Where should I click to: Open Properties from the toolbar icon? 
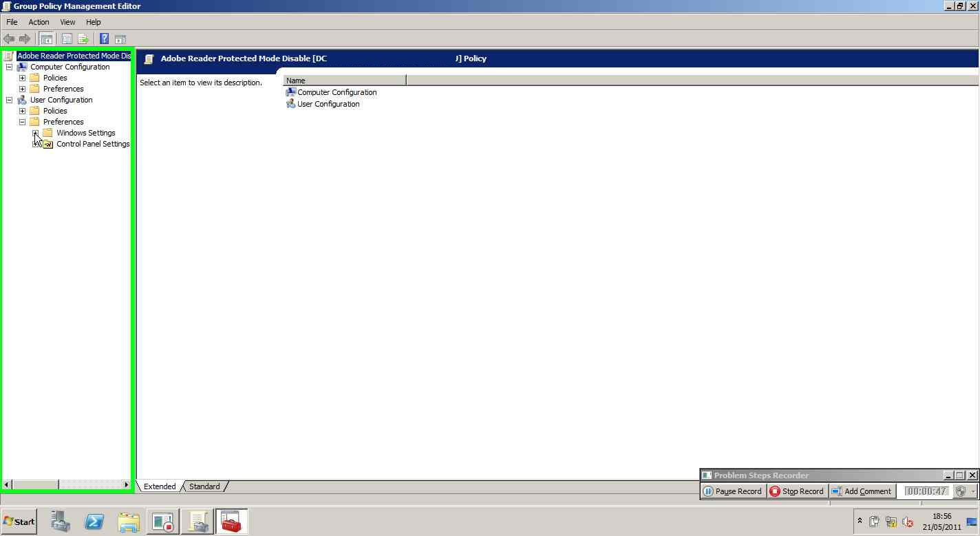(67, 39)
